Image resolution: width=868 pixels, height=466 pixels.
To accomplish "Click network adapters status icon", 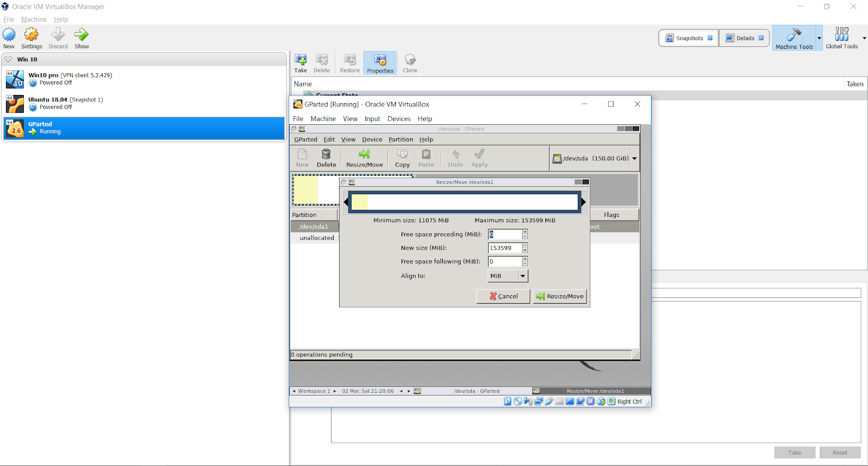I will [539, 401].
